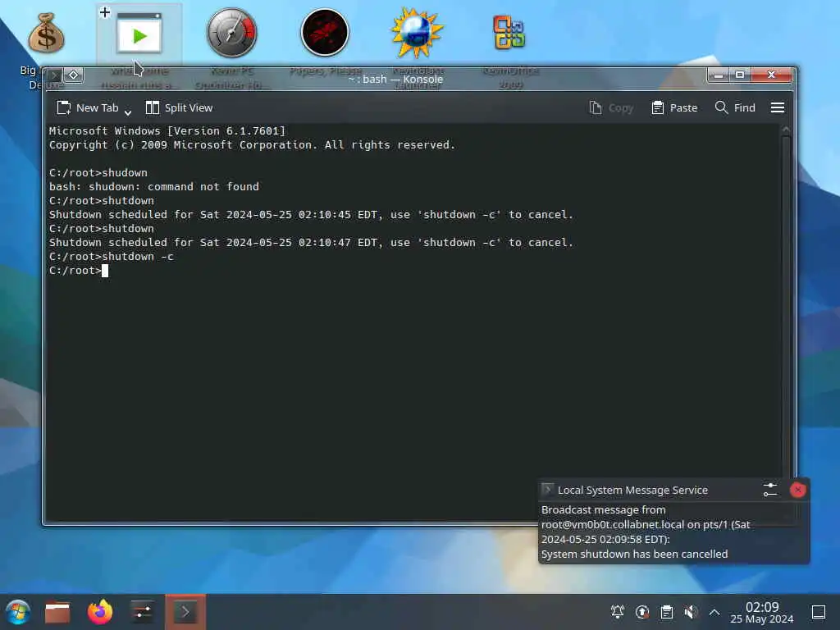
Task: Click the 'C:/root>' prompt line with cursor
Action: [x=79, y=271]
